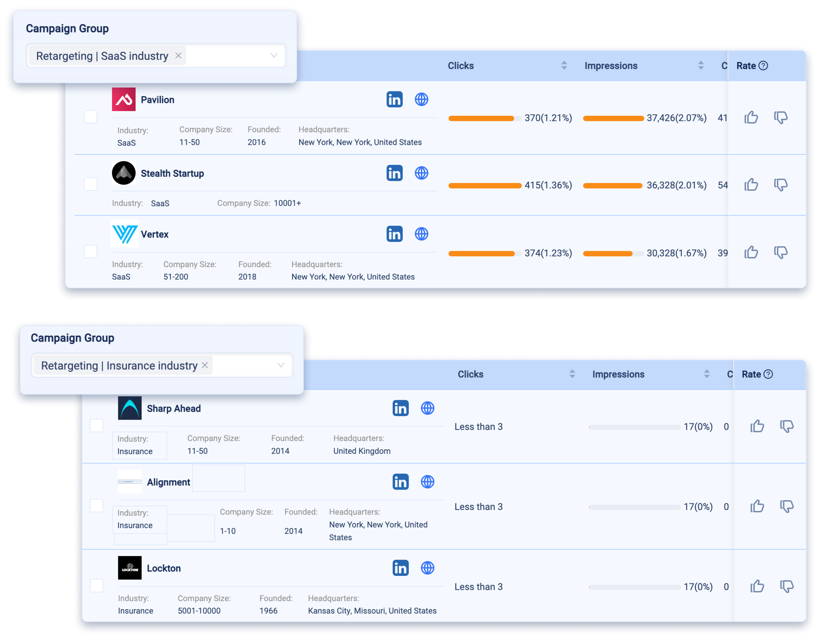Screen dimensions: 828x644
Task: Open Sharp Ahead's website globe icon
Action: pyautogui.click(x=427, y=408)
